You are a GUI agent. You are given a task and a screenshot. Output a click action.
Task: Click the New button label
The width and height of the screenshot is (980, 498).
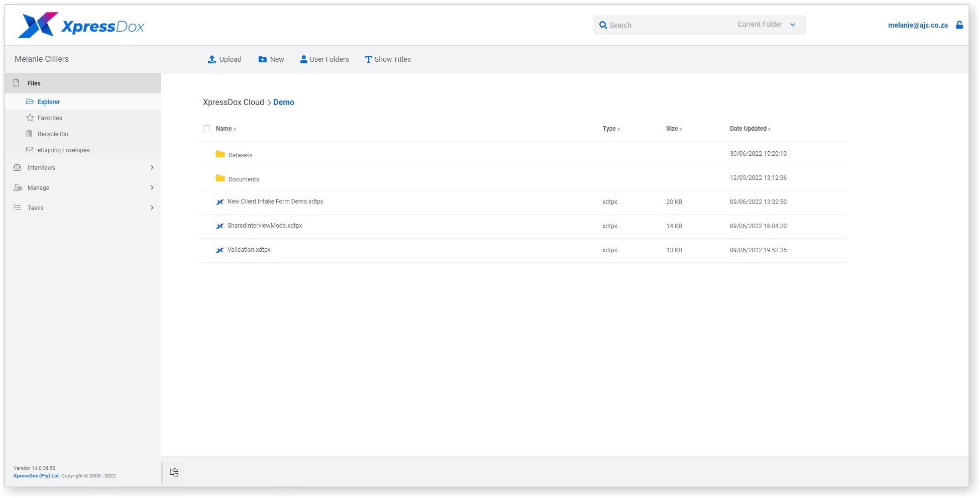click(277, 59)
